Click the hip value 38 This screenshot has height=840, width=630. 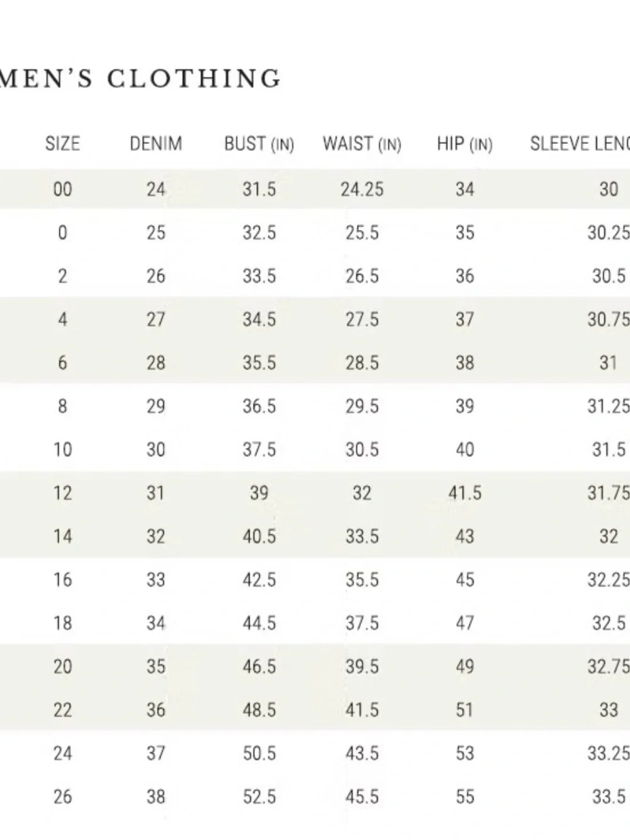click(464, 363)
